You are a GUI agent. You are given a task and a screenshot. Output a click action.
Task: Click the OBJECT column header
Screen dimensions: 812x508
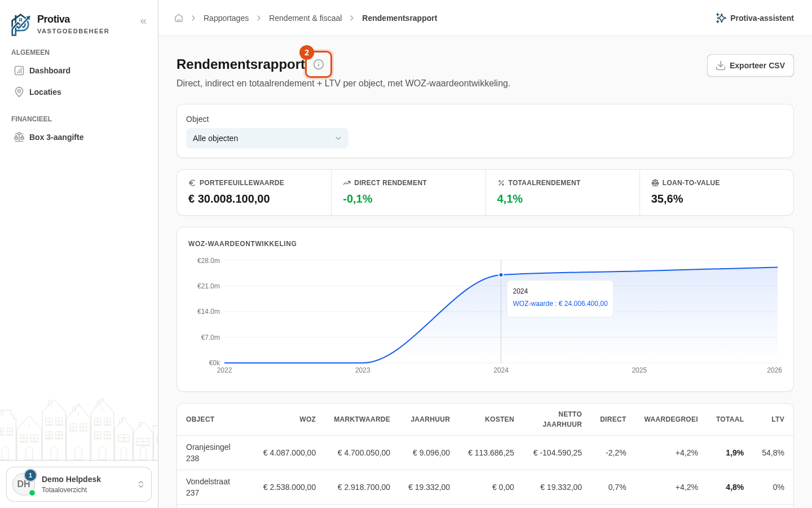[x=200, y=419]
